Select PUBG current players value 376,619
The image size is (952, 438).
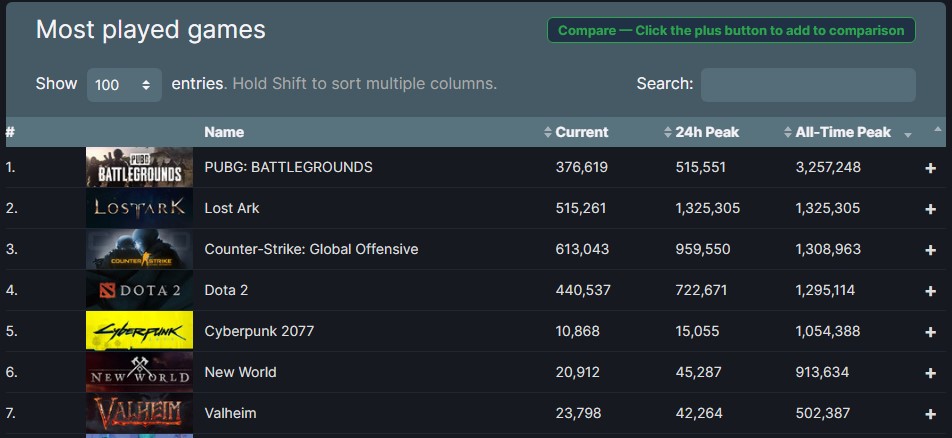(582, 166)
